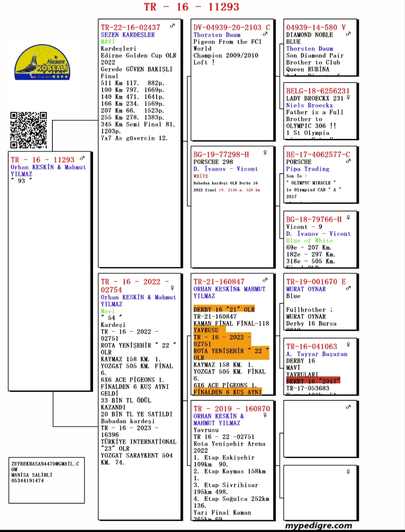
Task: Click the breeder name A. Tayyar Başaran
Action: point(317,354)
